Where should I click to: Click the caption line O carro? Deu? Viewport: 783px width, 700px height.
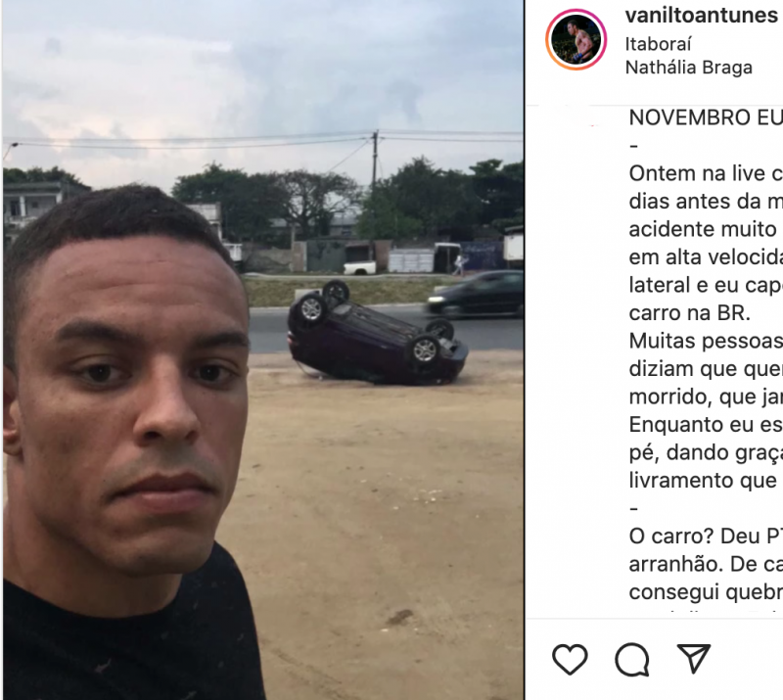coord(706,537)
